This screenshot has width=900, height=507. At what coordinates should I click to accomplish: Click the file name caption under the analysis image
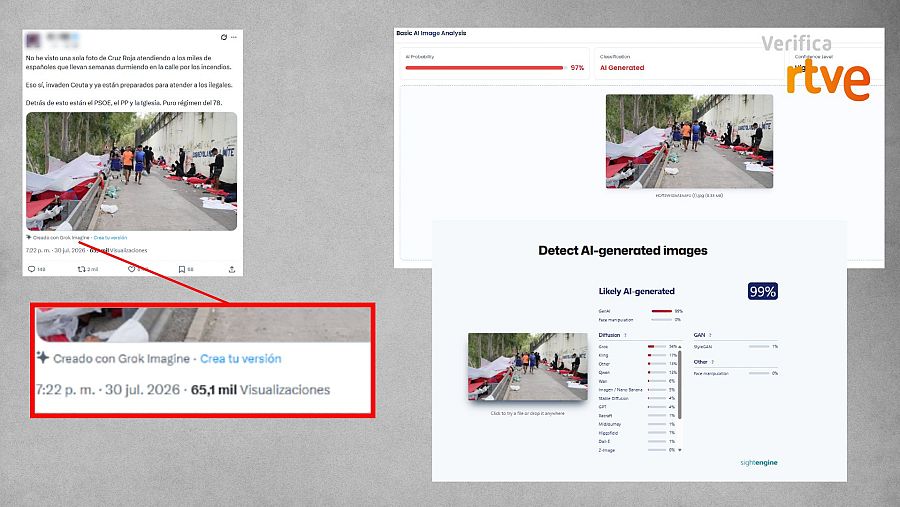click(689, 196)
